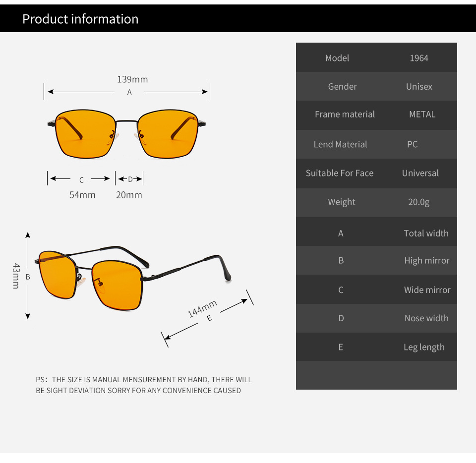Click the 144mm leg length label
Image resolution: width=476 pixels, height=463 pixels.
[202, 308]
